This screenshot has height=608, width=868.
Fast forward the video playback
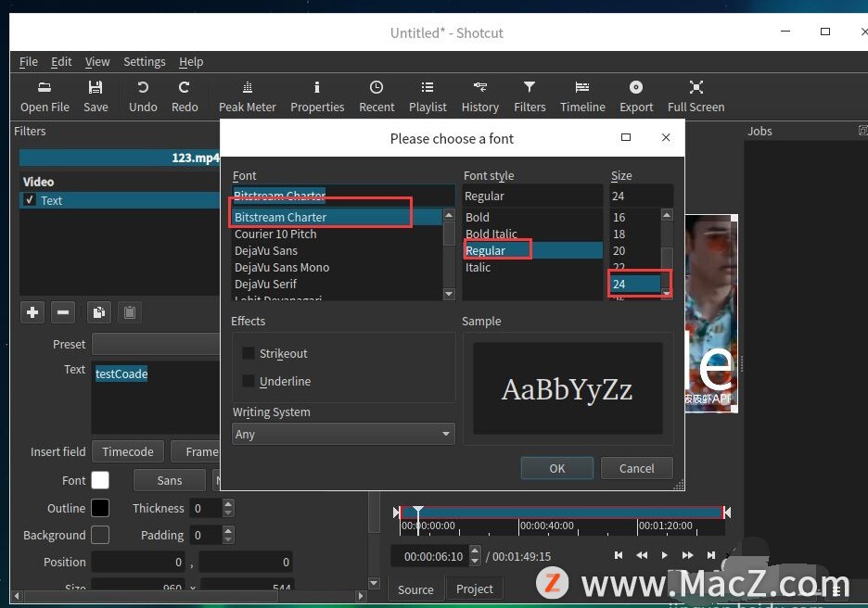point(687,555)
